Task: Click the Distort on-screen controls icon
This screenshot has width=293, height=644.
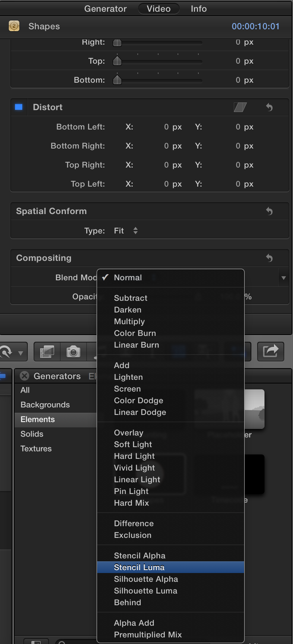Action: click(240, 107)
